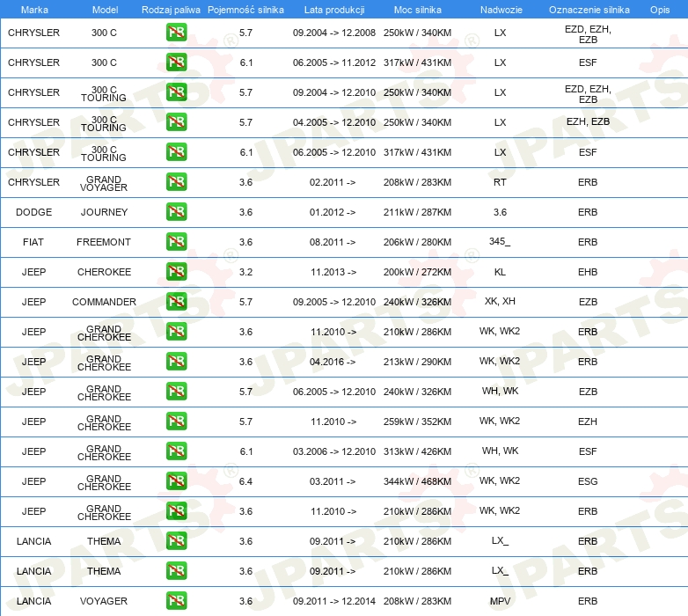The image size is (688, 616).
Task: Click production date 11.2013 ->
Action: 333,272
